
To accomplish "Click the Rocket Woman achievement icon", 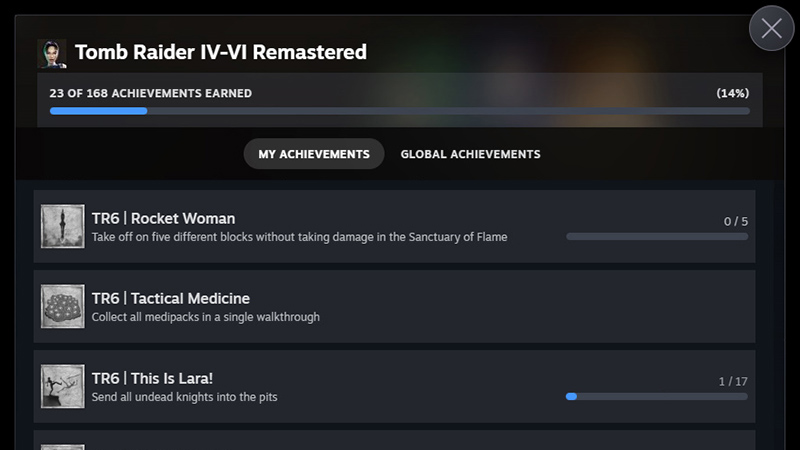I will coord(62,227).
